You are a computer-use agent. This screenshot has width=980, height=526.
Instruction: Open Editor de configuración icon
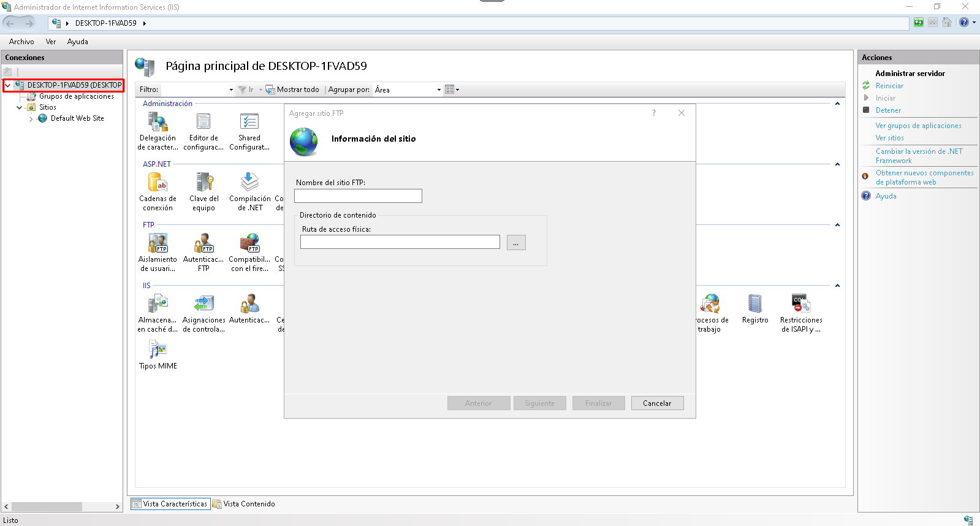tap(203, 123)
